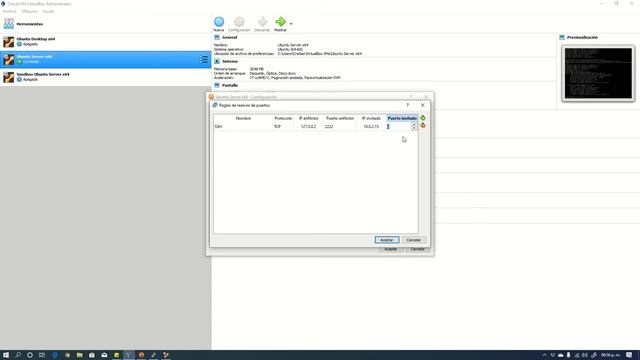This screenshot has width=640, height=360.
Task: Click Cancelar in port forwarding dialog
Action: 413,240
